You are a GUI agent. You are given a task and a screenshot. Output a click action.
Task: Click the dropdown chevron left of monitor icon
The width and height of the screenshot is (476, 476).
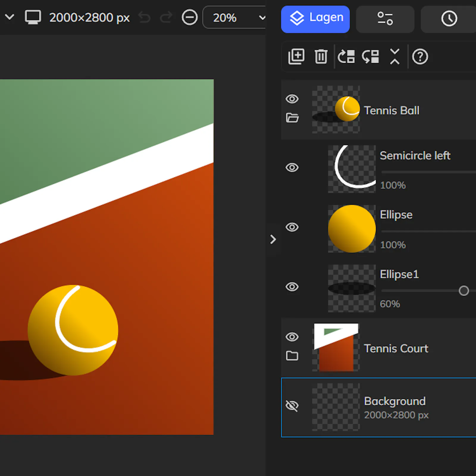click(x=10, y=17)
